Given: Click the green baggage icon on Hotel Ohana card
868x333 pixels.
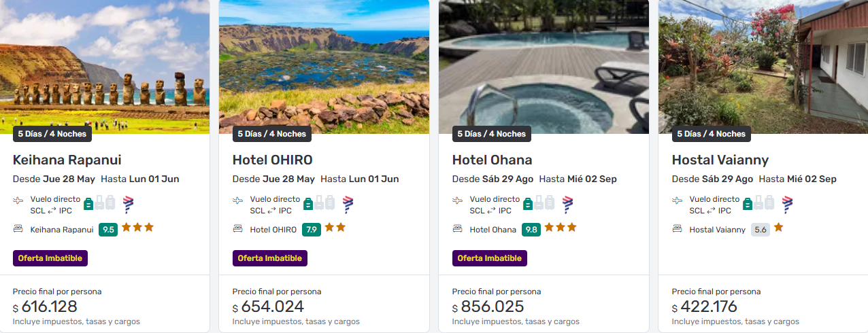Looking at the screenshot, I should pyautogui.click(x=528, y=203).
